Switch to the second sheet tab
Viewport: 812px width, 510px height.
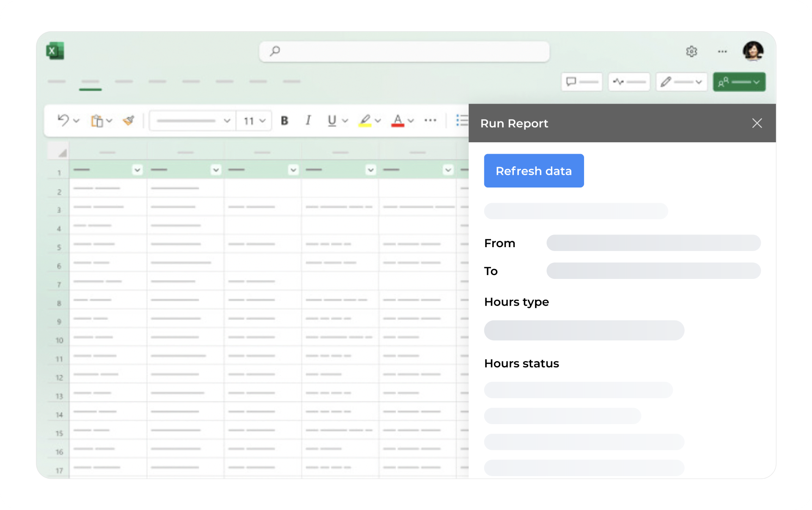[91, 82]
